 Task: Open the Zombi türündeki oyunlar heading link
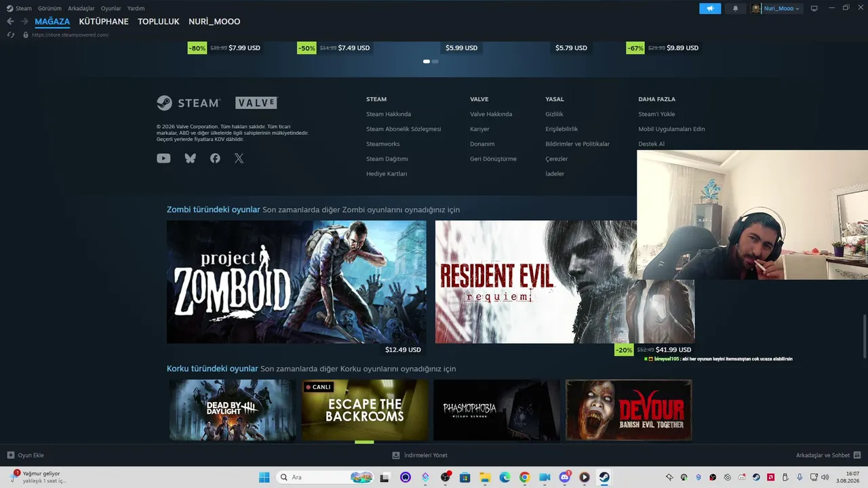(214, 209)
